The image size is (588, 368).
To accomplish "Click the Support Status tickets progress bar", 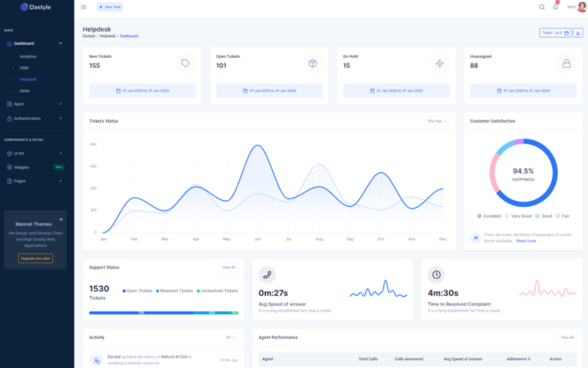I will (163, 313).
